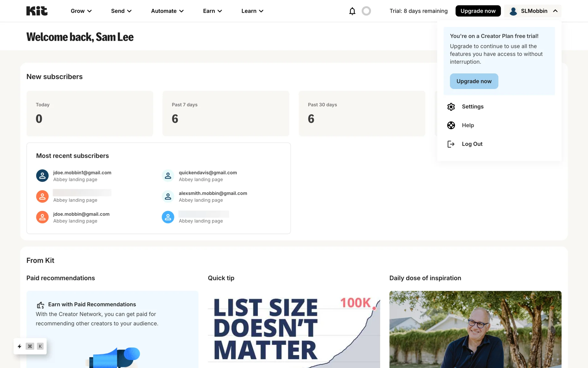Open the notifications bell
588x368 pixels.
click(x=352, y=11)
